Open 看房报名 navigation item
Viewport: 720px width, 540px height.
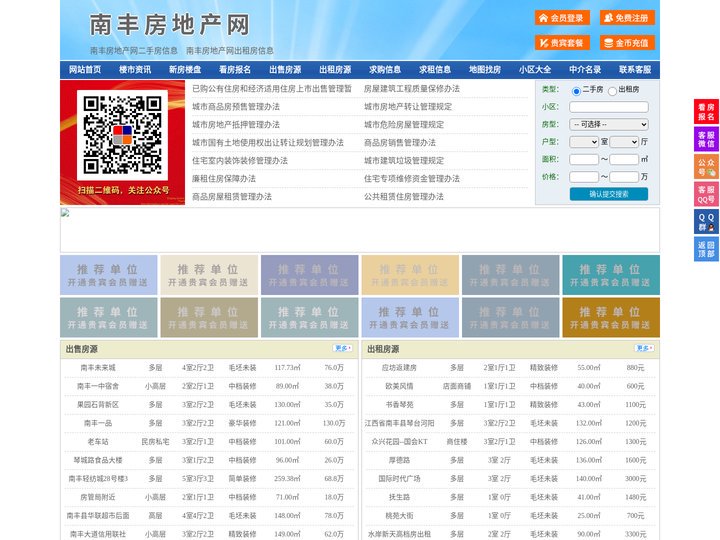pyautogui.click(x=235, y=70)
